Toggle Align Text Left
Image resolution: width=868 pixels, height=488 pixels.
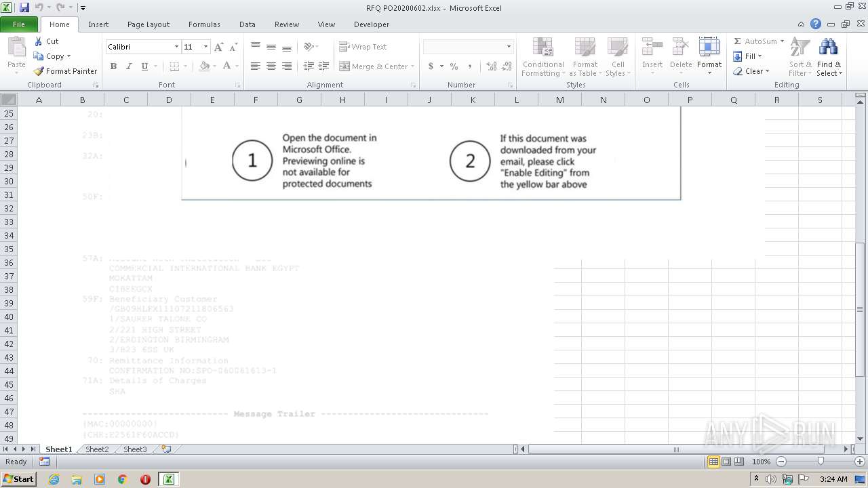[x=256, y=66]
